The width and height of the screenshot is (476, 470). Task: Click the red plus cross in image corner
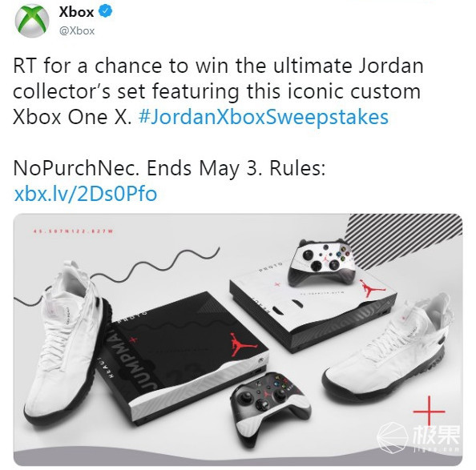coord(429,411)
